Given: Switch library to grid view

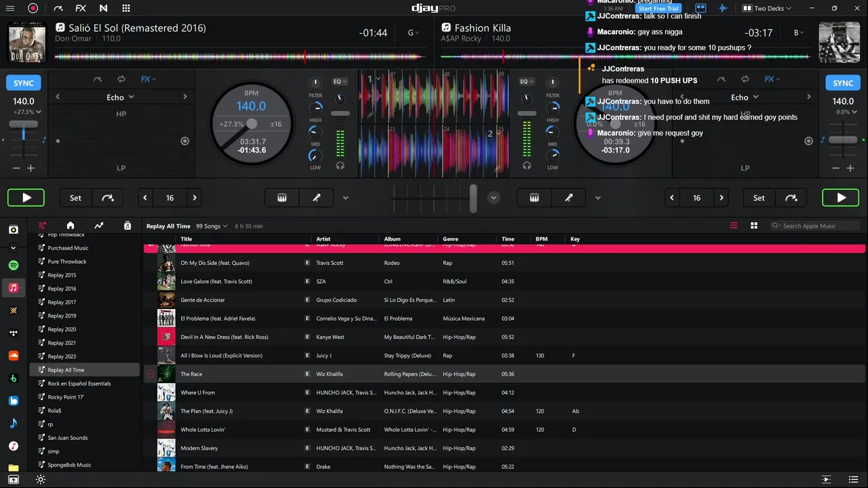Looking at the screenshot, I should [x=754, y=226].
